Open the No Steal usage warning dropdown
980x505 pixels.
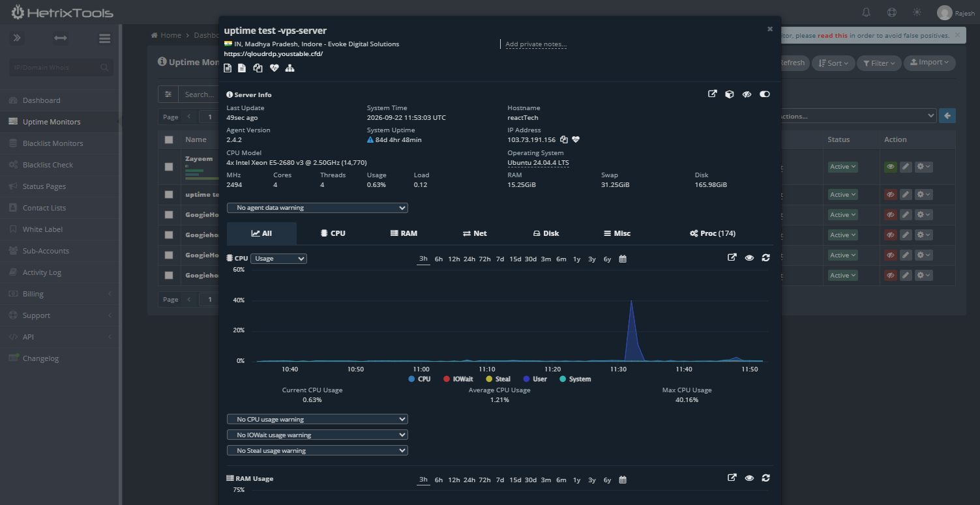(x=318, y=450)
